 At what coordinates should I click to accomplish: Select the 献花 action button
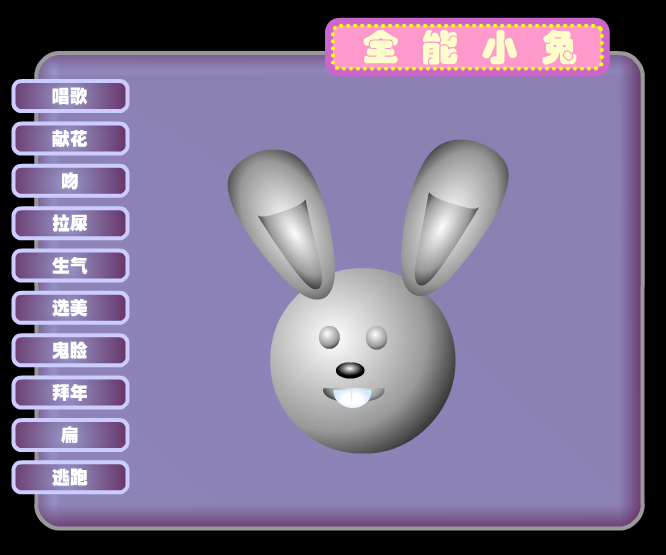(70, 138)
